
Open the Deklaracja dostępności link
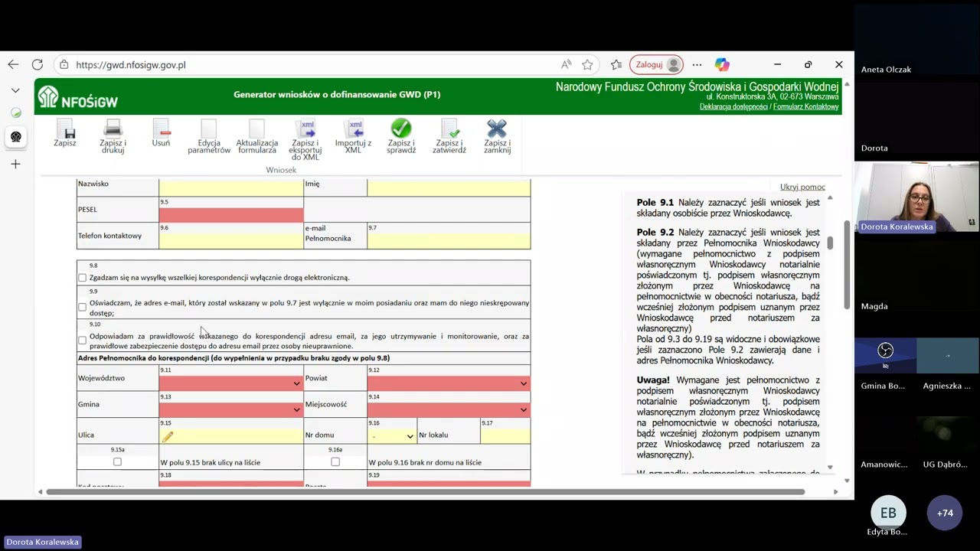click(733, 107)
